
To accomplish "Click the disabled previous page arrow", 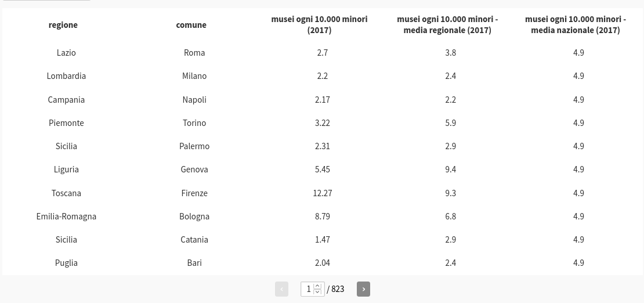I will coord(281,289).
